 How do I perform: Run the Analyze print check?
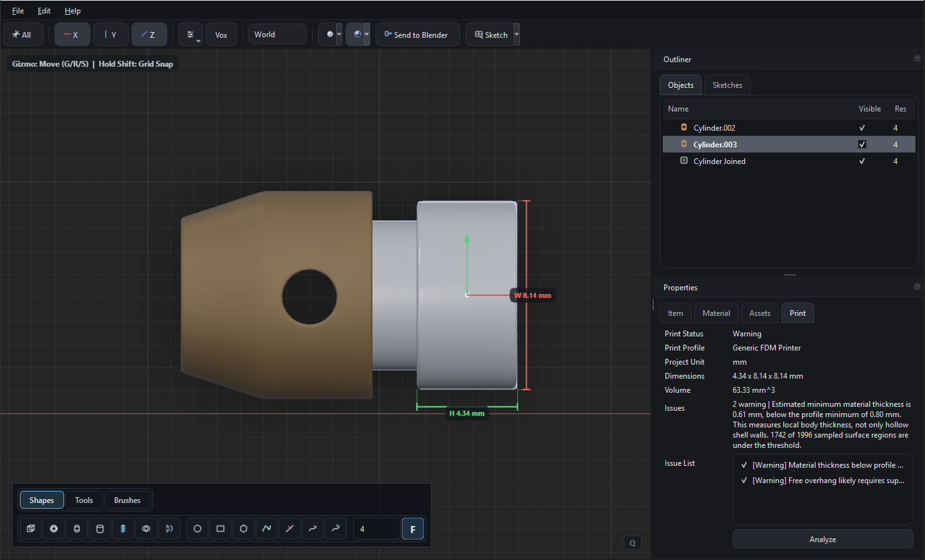pos(822,539)
